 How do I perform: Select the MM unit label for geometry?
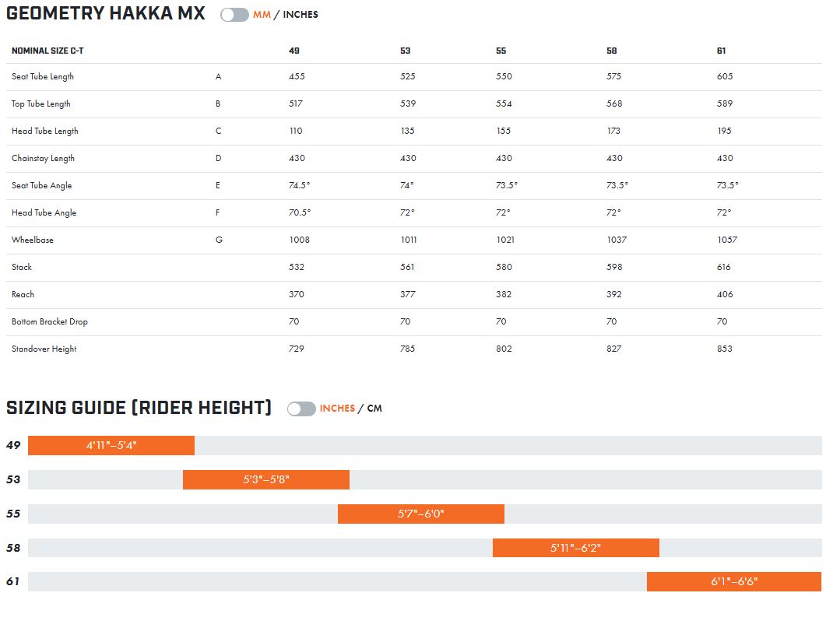click(x=262, y=15)
